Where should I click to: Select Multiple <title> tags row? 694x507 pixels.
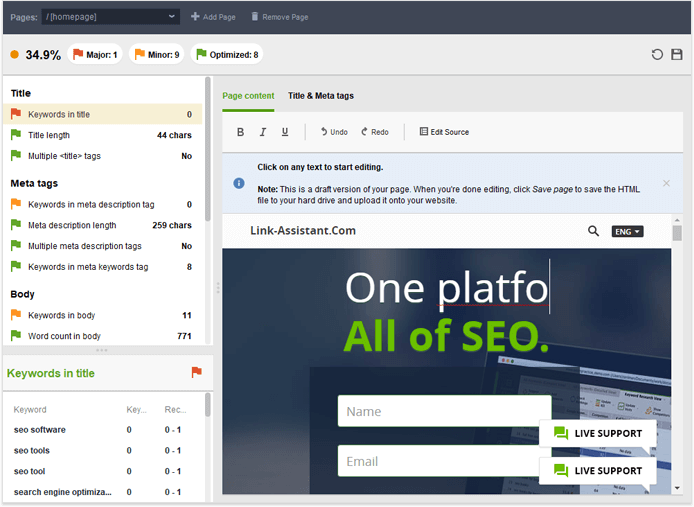coord(103,156)
